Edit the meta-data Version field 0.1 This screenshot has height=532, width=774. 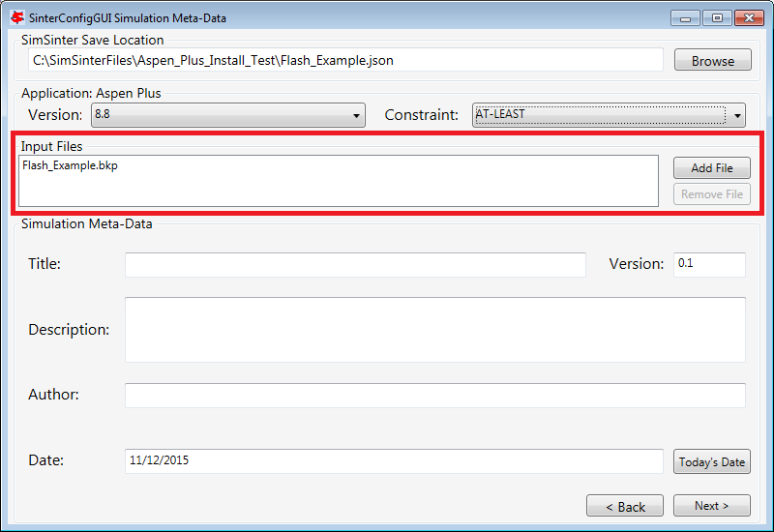(709, 264)
